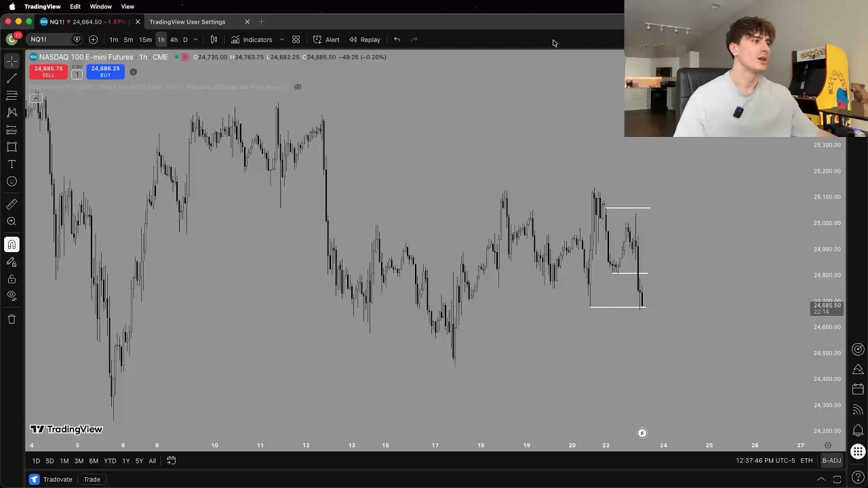868x488 pixels.
Task: Toggle B-ADJ back-adjustment
Action: [x=831, y=461]
